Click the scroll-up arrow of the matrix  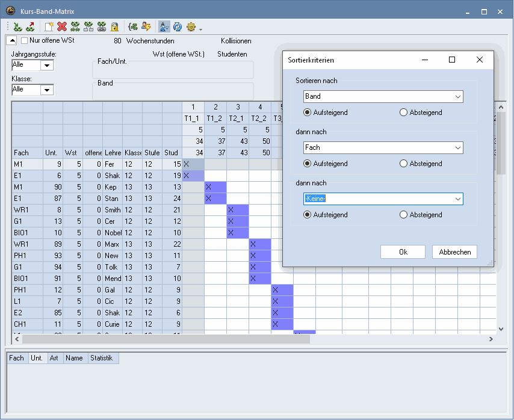coord(501,107)
